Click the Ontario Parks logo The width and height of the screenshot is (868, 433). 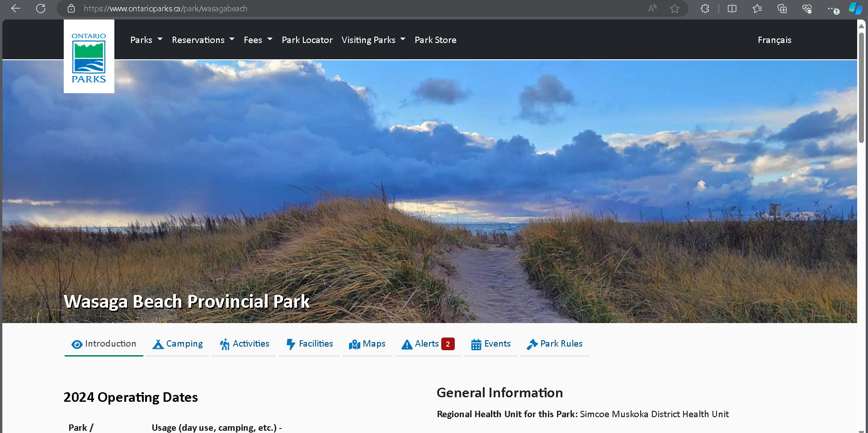[89, 57]
